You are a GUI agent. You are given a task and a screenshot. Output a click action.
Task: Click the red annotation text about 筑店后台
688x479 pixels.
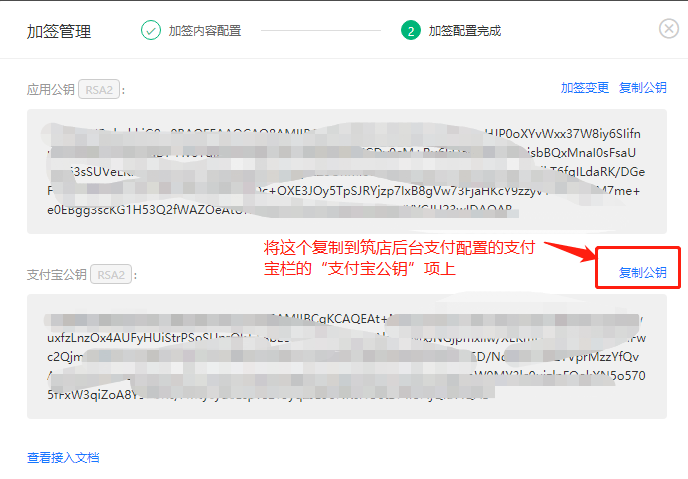[399, 258]
